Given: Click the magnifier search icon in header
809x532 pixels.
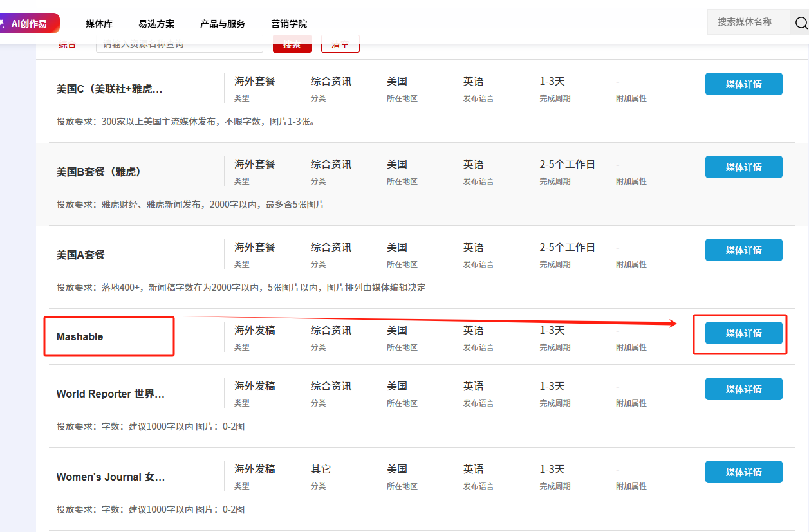Looking at the screenshot, I should click(801, 23).
